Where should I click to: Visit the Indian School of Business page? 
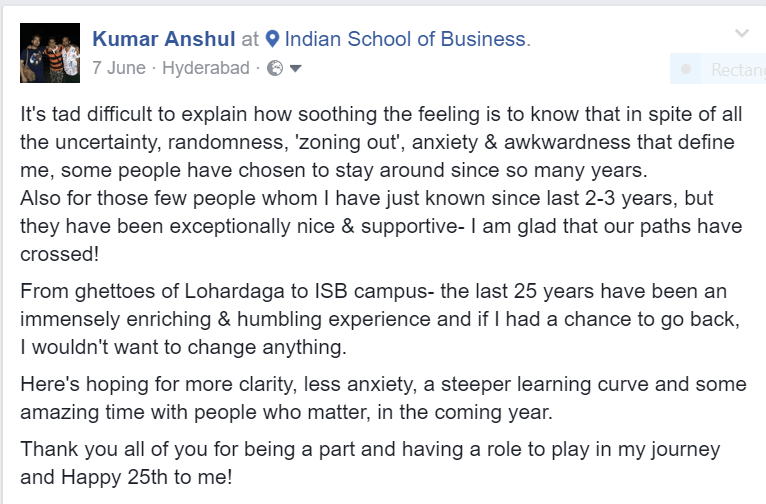click(405, 39)
